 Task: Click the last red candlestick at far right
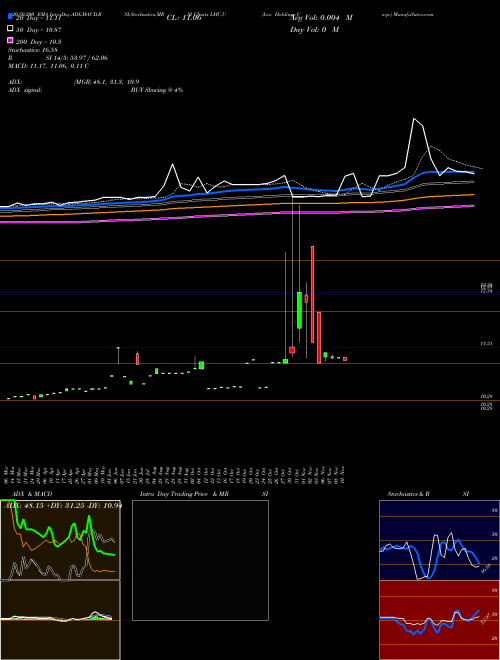345,359
